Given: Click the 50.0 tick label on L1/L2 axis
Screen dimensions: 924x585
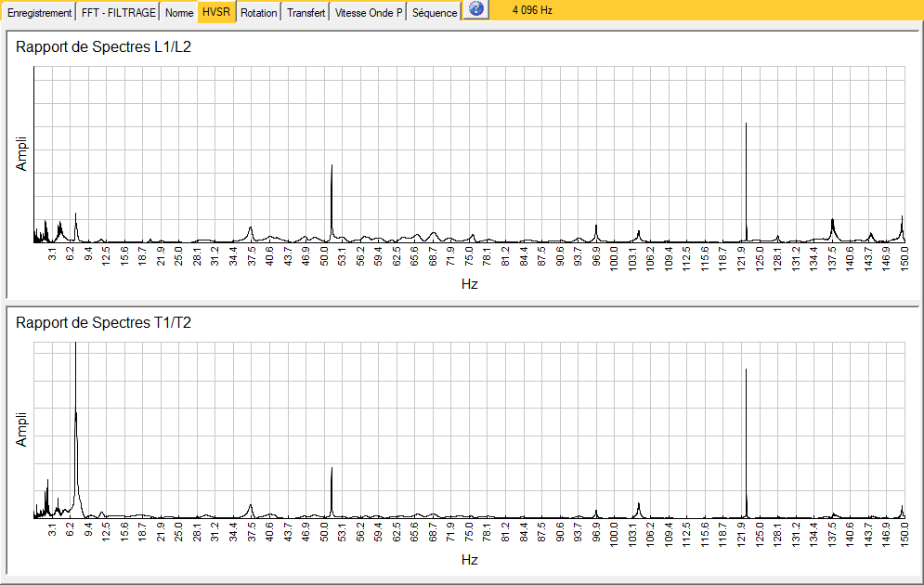Looking at the screenshot, I should [325, 256].
